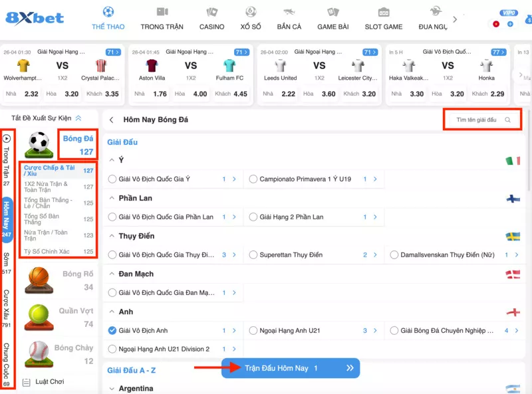Select the Bóng Đá soccer ball icon
The width and height of the screenshot is (532, 394).
(x=39, y=144)
